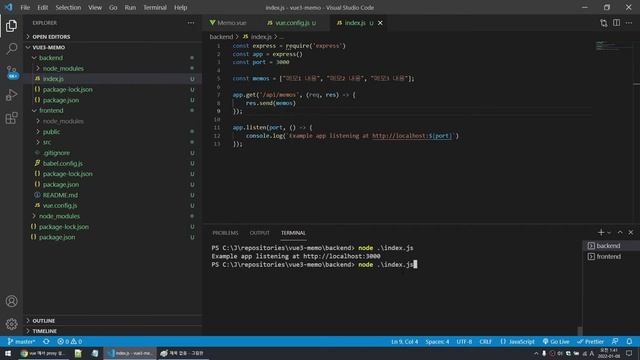
Task: Open the Explorer view in activity bar
Action: pyautogui.click(x=11, y=26)
